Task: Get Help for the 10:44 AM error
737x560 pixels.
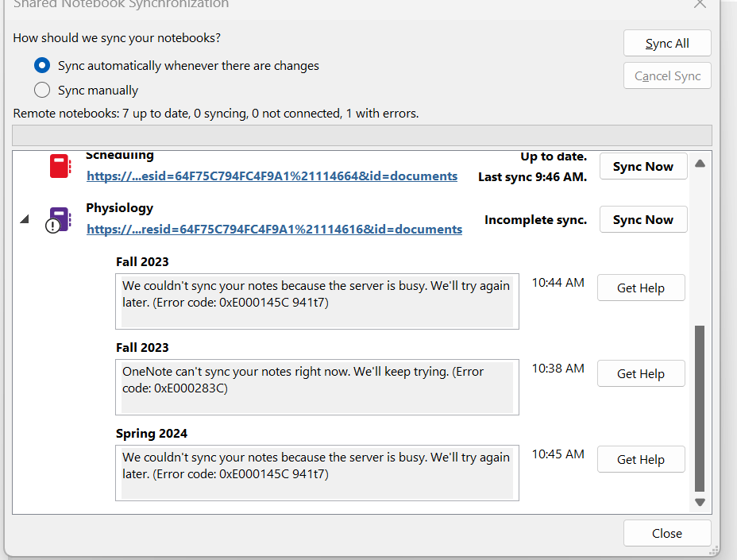Action: coord(640,288)
